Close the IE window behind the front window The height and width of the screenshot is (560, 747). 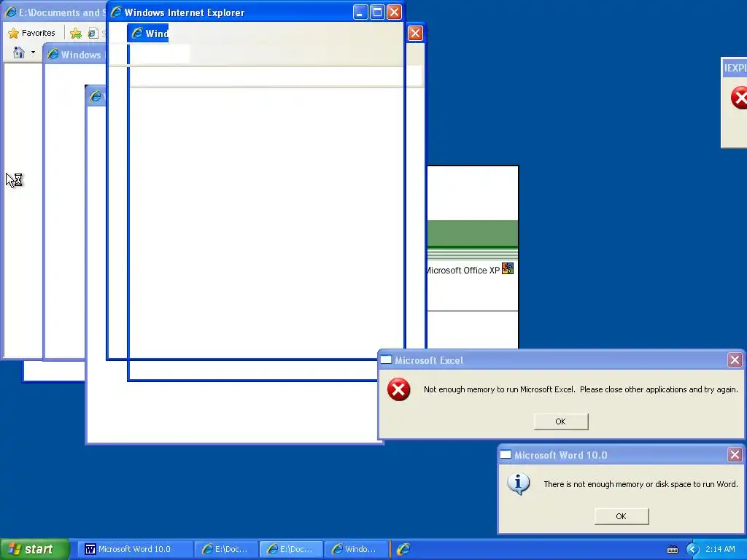(x=415, y=34)
